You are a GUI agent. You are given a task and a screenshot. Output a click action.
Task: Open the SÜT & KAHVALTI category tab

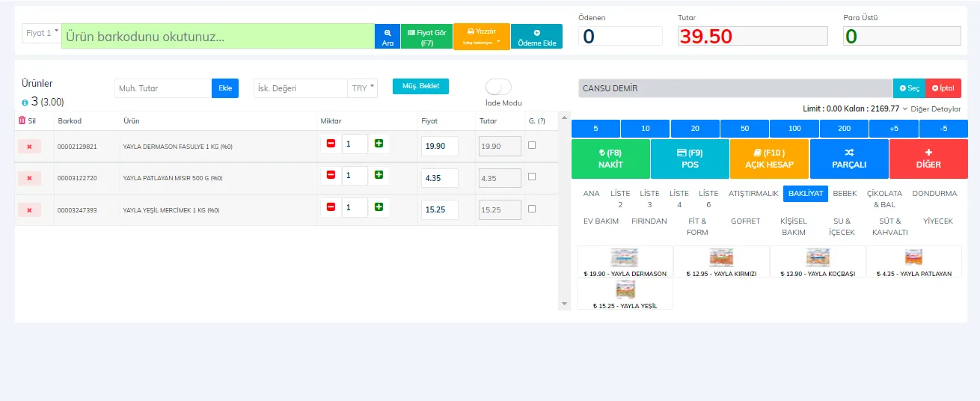pyautogui.click(x=889, y=227)
